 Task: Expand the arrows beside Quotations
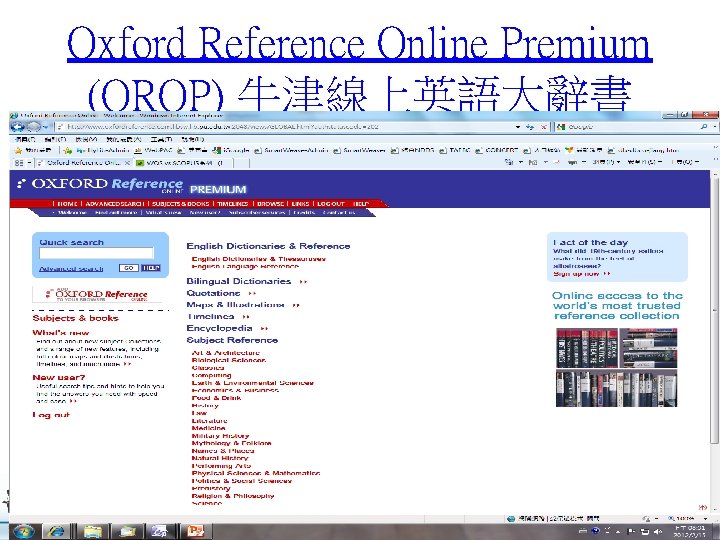[x=252, y=293]
